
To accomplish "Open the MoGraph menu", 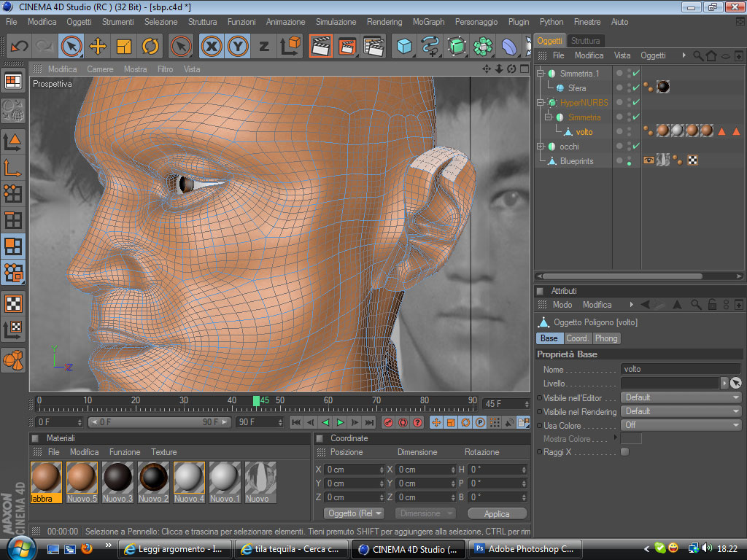I will [428, 22].
